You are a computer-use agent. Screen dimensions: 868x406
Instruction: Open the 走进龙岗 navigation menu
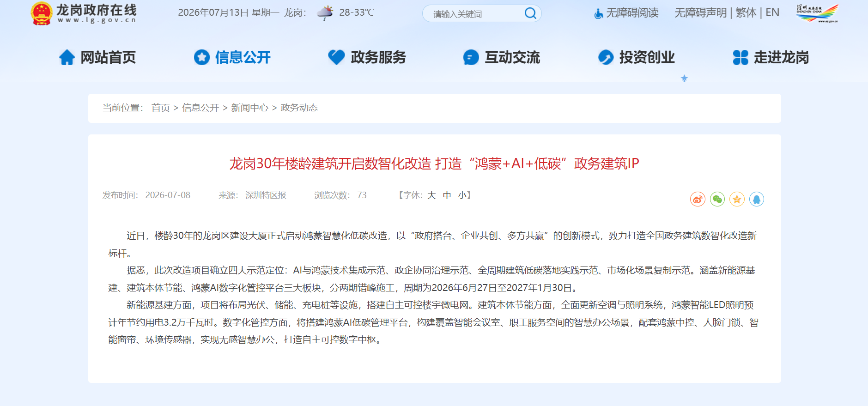pyautogui.click(x=771, y=57)
